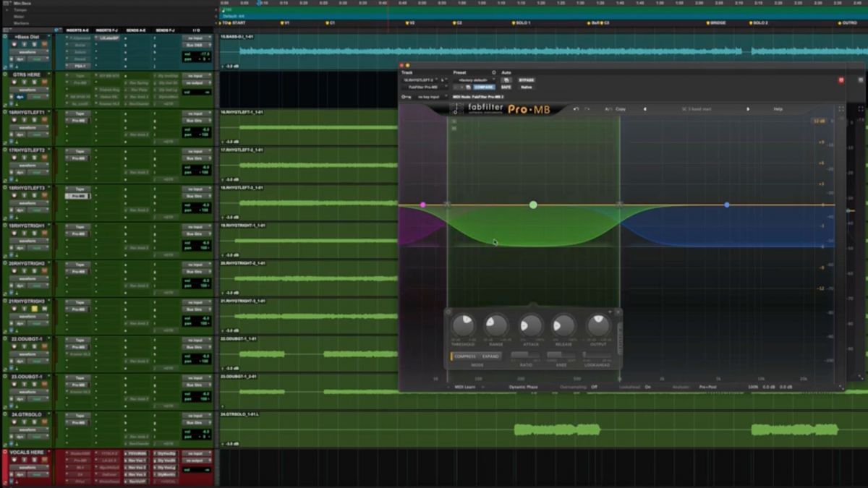This screenshot has height=488, width=868.
Task: Click the COMPARE button in plugin header
Action: (483, 87)
